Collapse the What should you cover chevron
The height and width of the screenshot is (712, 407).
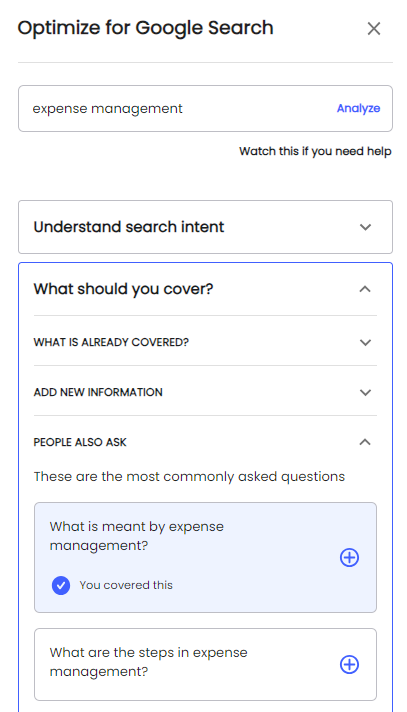[365, 289]
